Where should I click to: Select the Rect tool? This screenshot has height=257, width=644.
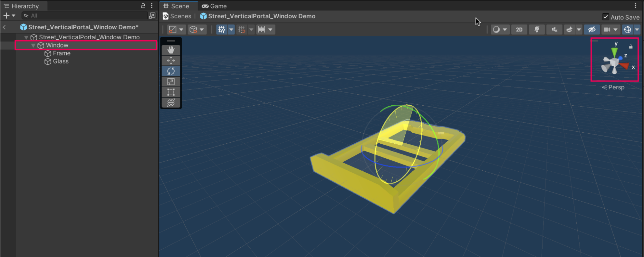[x=171, y=92]
